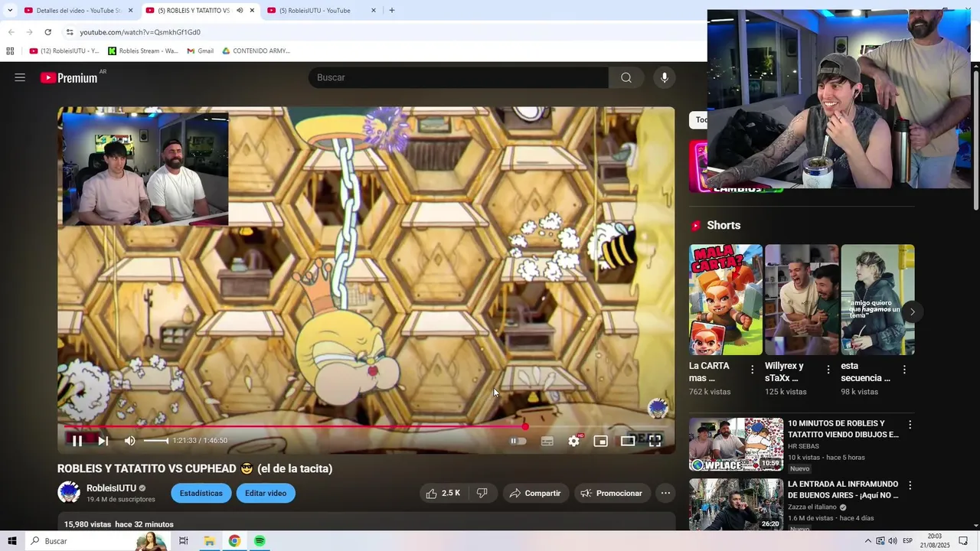Image resolution: width=980 pixels, height=551 pixels.
Task: Open more actions ellipsis below the video
Action: click(x=666, y=494)
